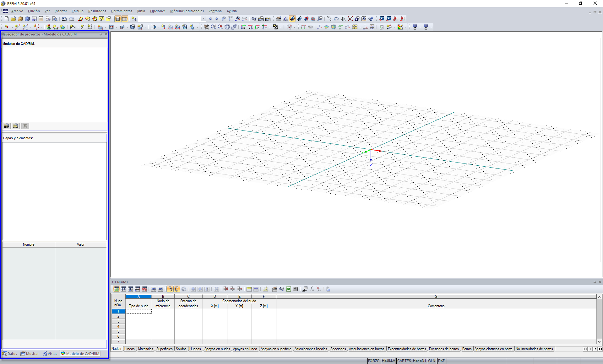Toggle the REJILLA grid in the status bar
The image size is (603, 364).
point(388,361)
